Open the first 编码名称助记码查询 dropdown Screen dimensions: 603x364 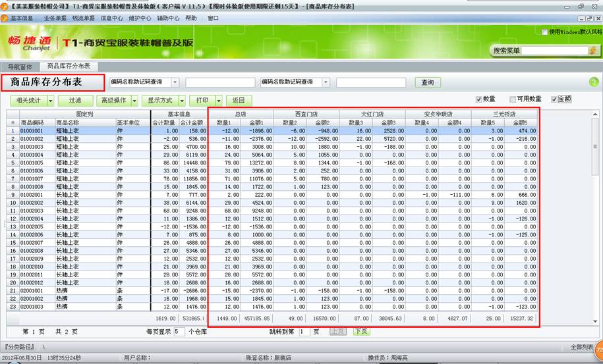(x=175, y=82)
